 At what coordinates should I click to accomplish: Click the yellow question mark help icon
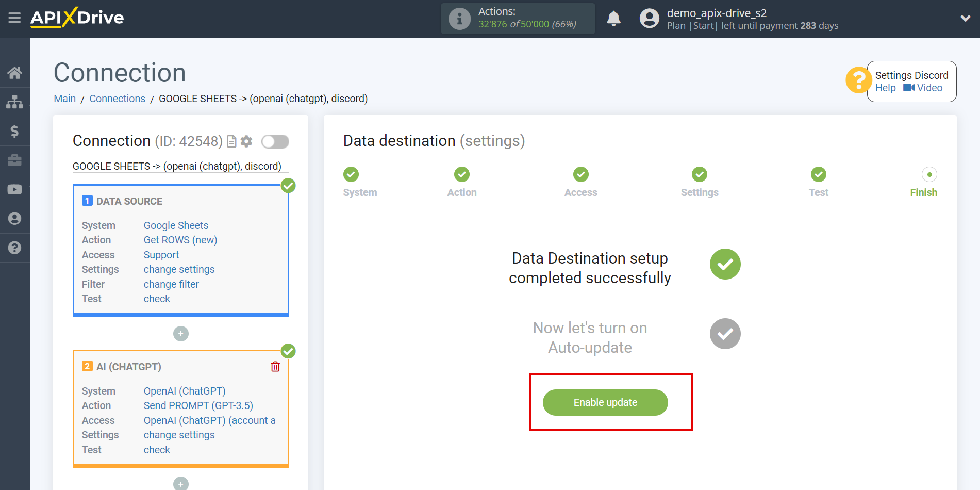tap(858, 80)
